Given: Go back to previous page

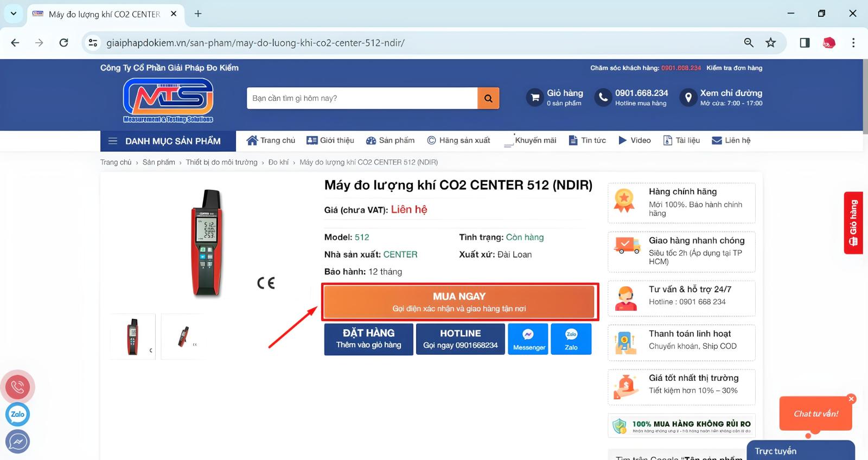Looking at the screenshot, I should (15, 42).
